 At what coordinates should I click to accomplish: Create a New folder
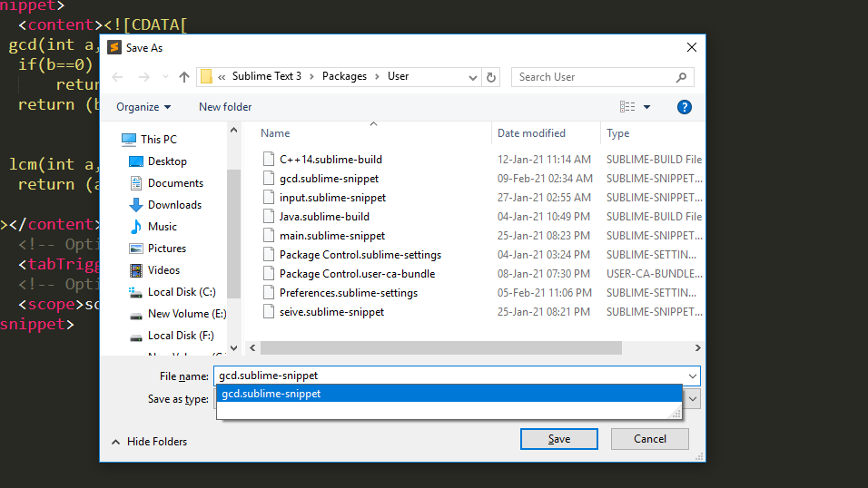pos(225,107)
